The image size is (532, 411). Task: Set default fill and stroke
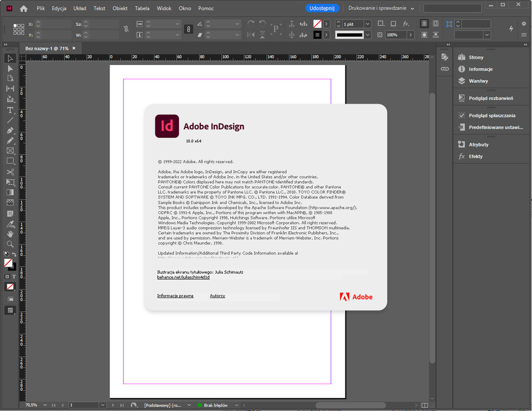(6, 254)
